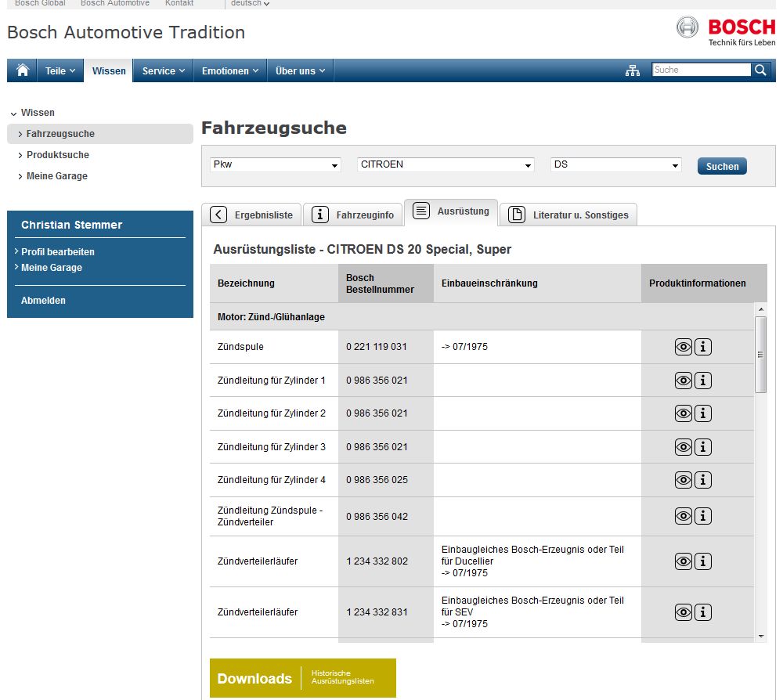Viewport: 783px width, 700px height.
Task: Open info icon for Zündleitung für Zylinder 2
Action: [x=703, y=413]
